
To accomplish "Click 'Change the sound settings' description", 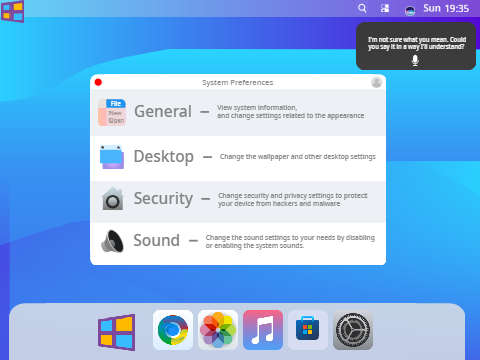I will point(290,241).
